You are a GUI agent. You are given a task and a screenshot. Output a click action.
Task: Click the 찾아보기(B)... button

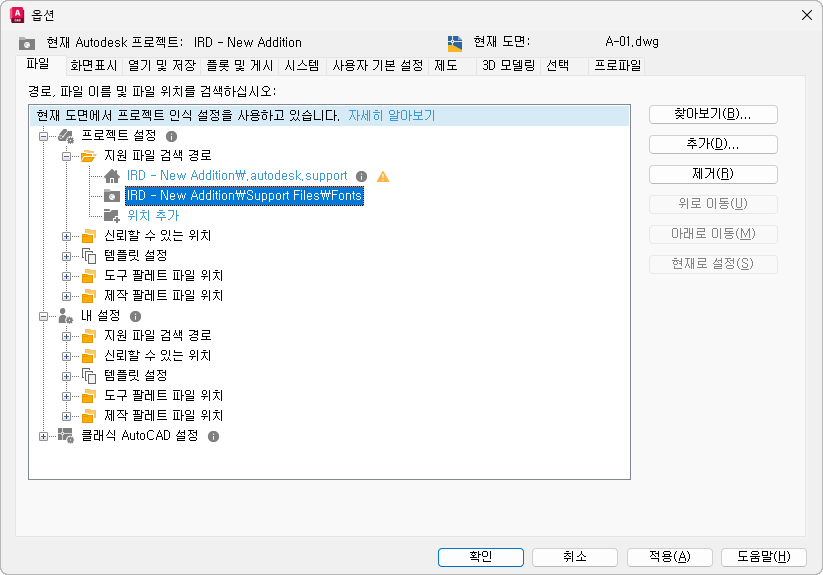click(x=713, y=114)
